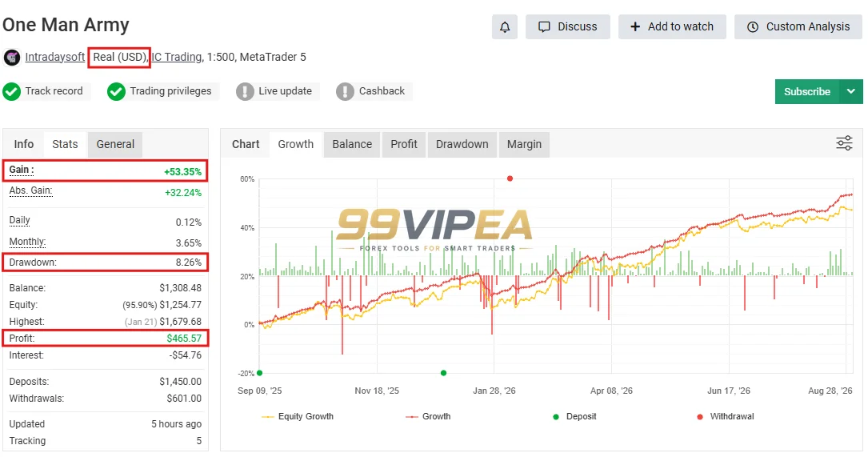Screen dimensions: 868x457
Task: Click the $601.00 withdrawals value
Action: coord(184,399)
